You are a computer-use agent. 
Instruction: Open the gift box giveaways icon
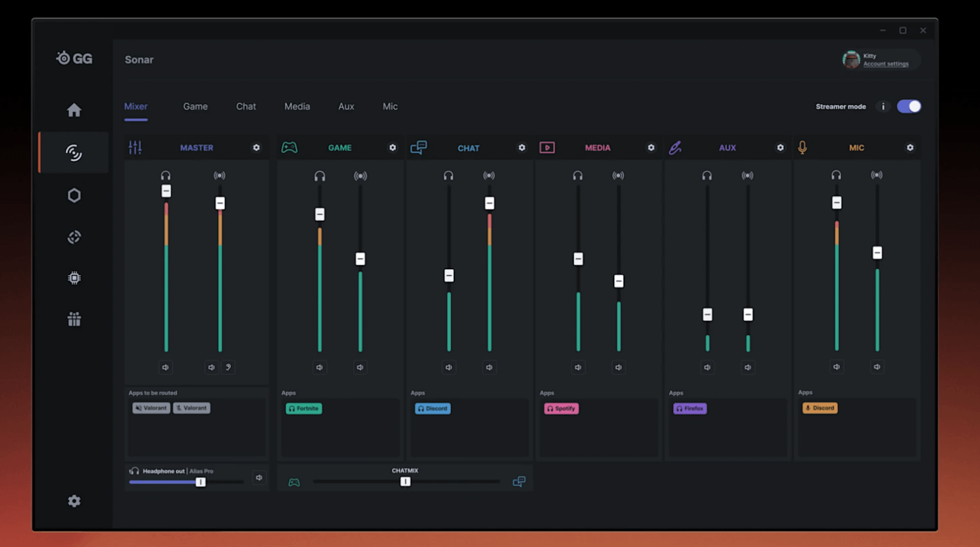tap(74, 319)
